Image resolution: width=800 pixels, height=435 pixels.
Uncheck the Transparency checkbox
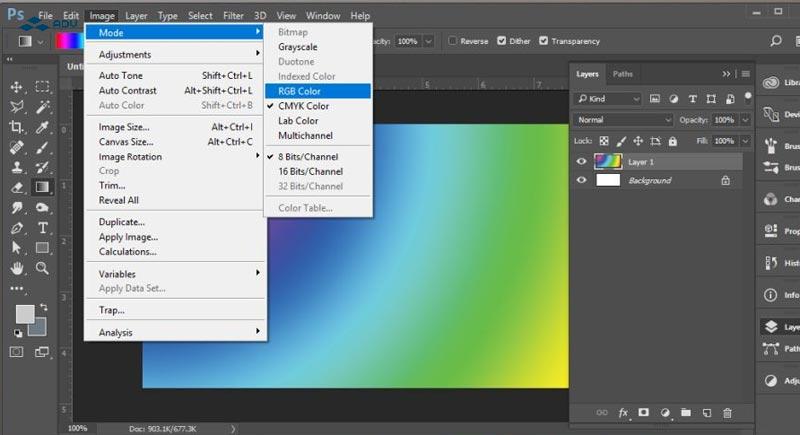pyautogui.click(x=543, y=41)
